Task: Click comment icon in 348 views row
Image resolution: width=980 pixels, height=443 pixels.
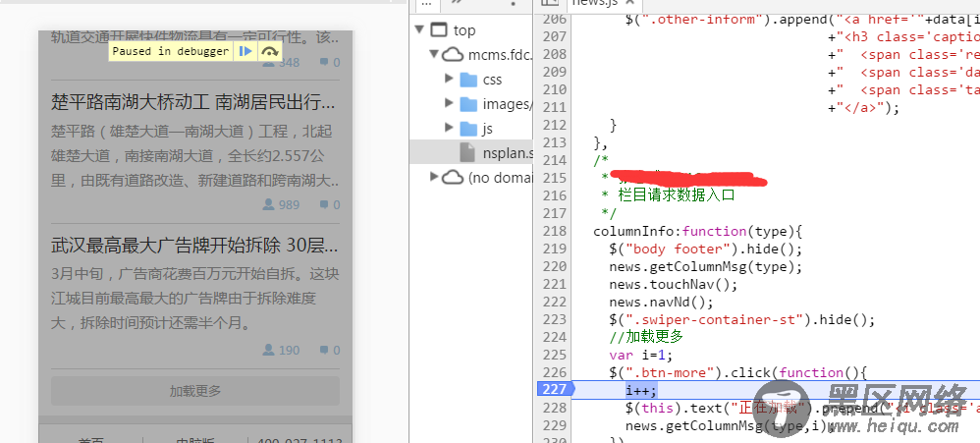Action: click(x=324, y=63)
